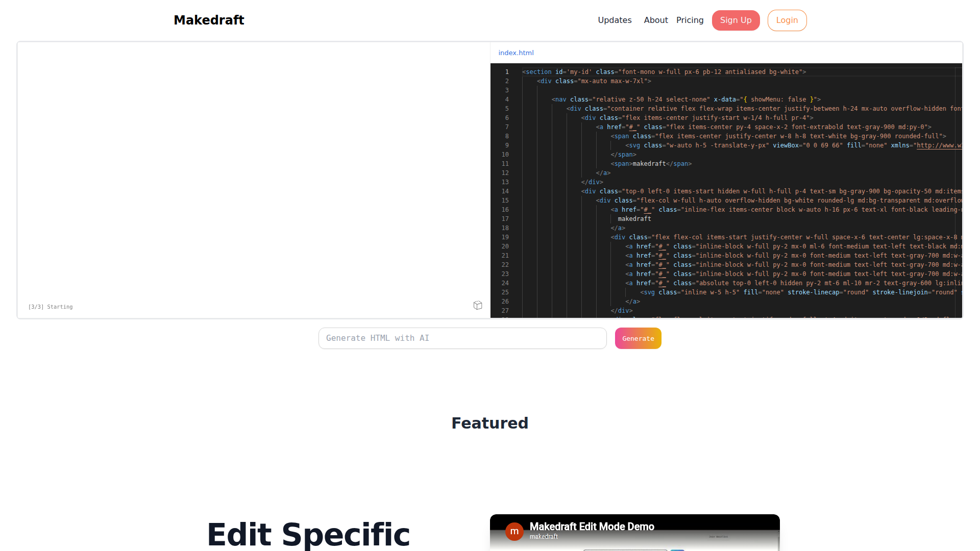
Task: Click the Sign Up button
Action: pos(736,20)
